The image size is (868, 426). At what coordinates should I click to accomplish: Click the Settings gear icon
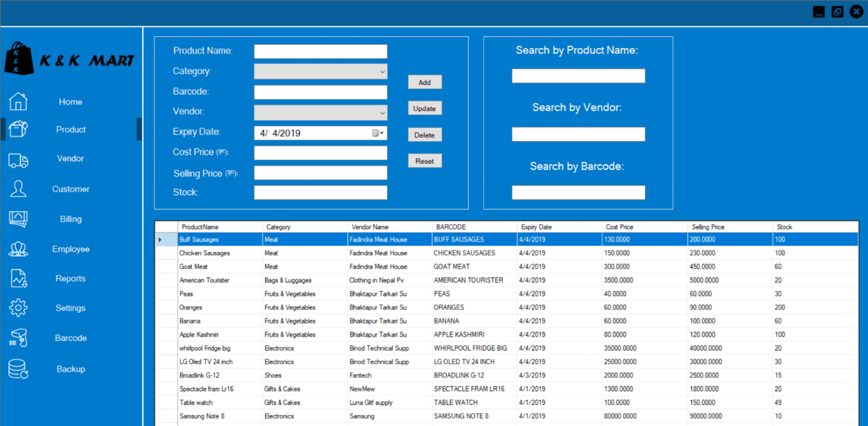pyautogui.click(x=18, y=308)
